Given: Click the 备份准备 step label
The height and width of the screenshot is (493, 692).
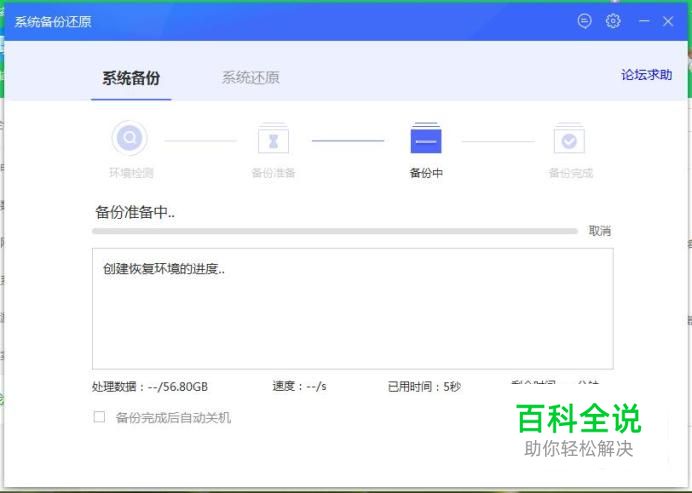Looking at the screenshot, I should 273,173.
